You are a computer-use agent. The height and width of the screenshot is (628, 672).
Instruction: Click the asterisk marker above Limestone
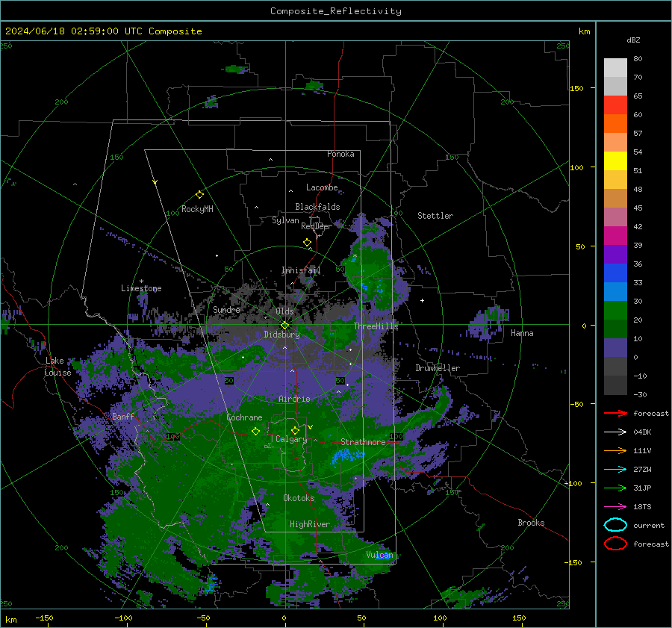(x=141, y=282)
